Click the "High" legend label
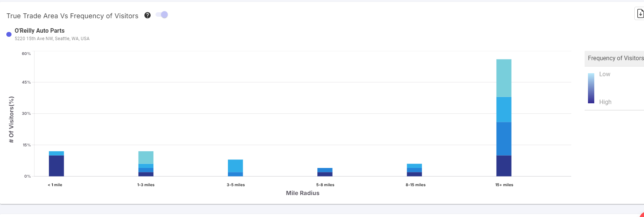The image size is (644, 217). pyautogui.click(x=605, y=102)
